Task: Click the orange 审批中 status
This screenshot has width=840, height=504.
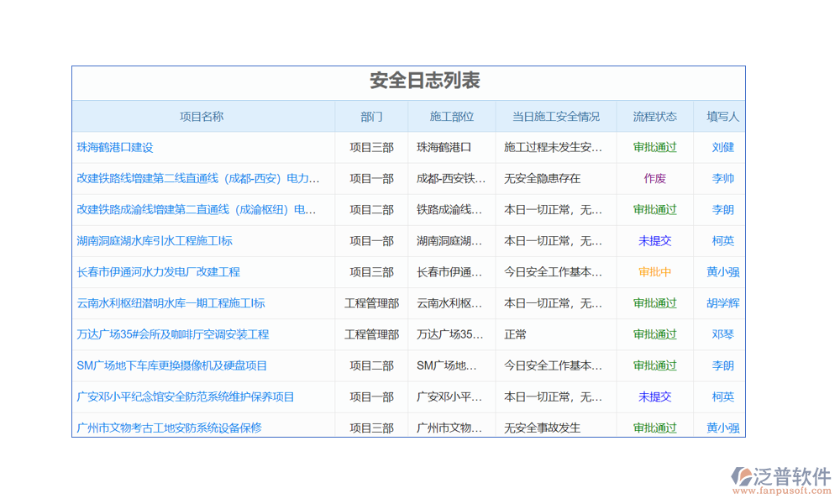Action: click(655, 272)
